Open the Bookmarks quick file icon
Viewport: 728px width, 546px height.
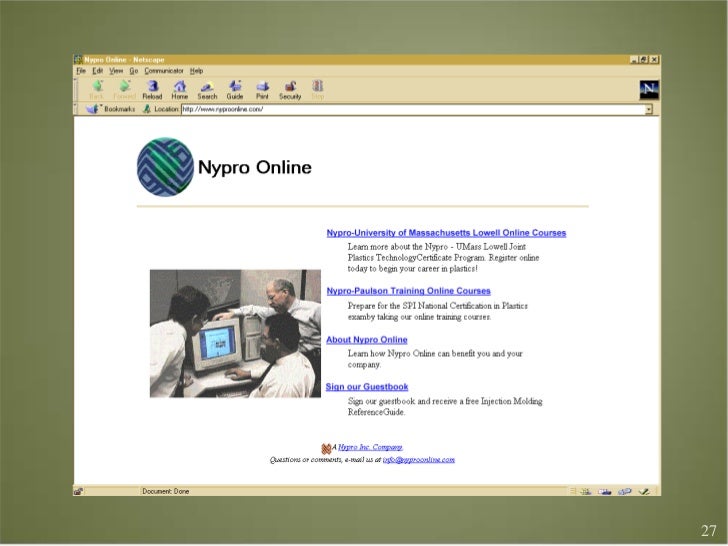click(92, 109)
